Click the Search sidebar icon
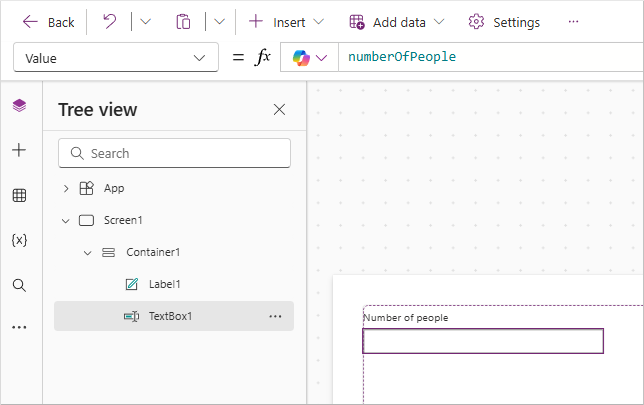This screenshot has height=405, width=644. [x=19, y=285]
